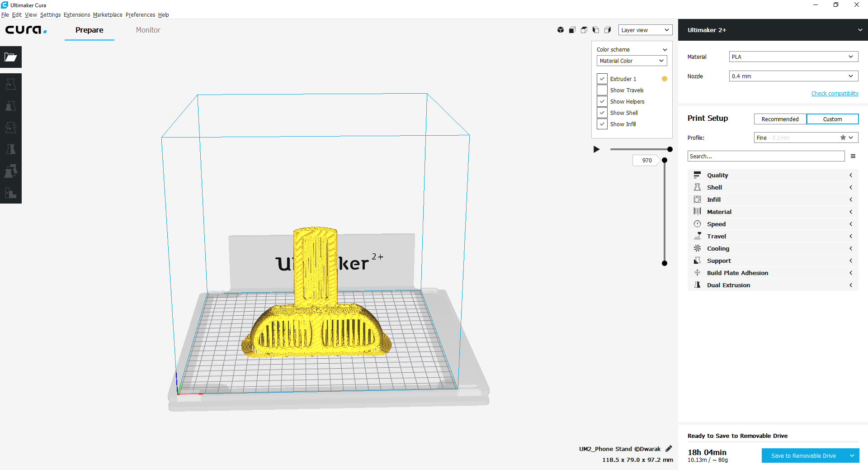Image resolution: width=868 pixels, height=470 pixels.
Task: Expand the Dual Extrusion chevron
Action: tap(851, 285)
